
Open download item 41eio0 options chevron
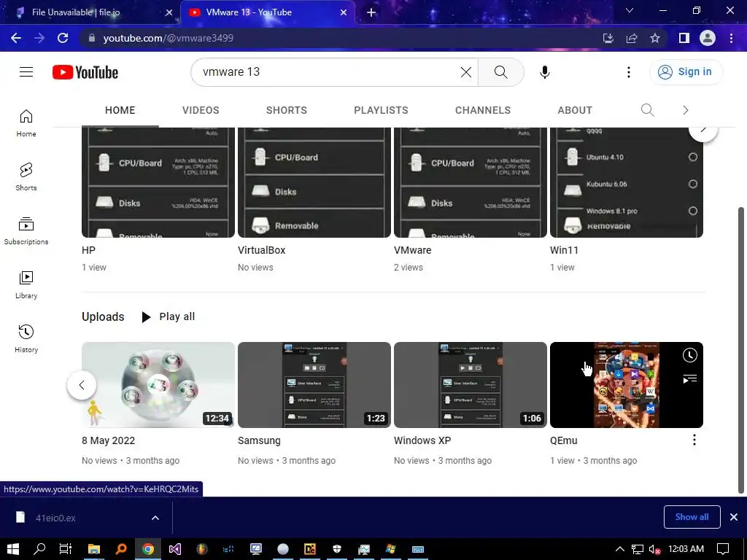[155, 518]
